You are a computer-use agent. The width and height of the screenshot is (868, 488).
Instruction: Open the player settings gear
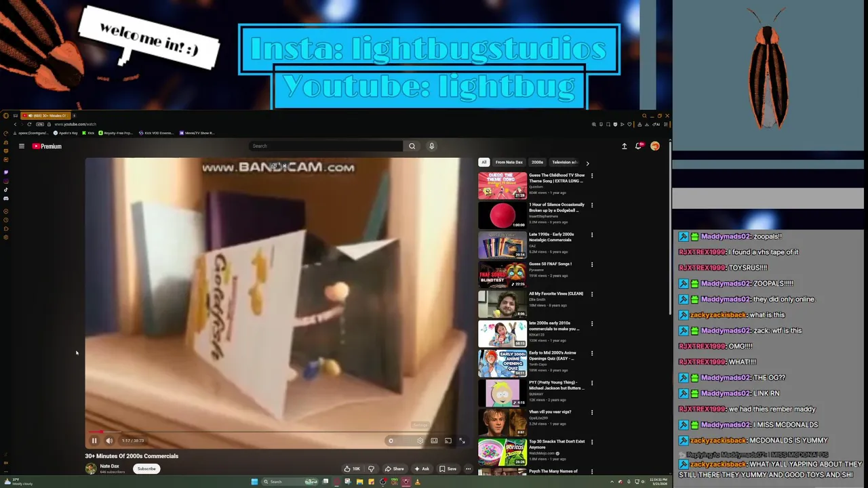pos(420,441)
